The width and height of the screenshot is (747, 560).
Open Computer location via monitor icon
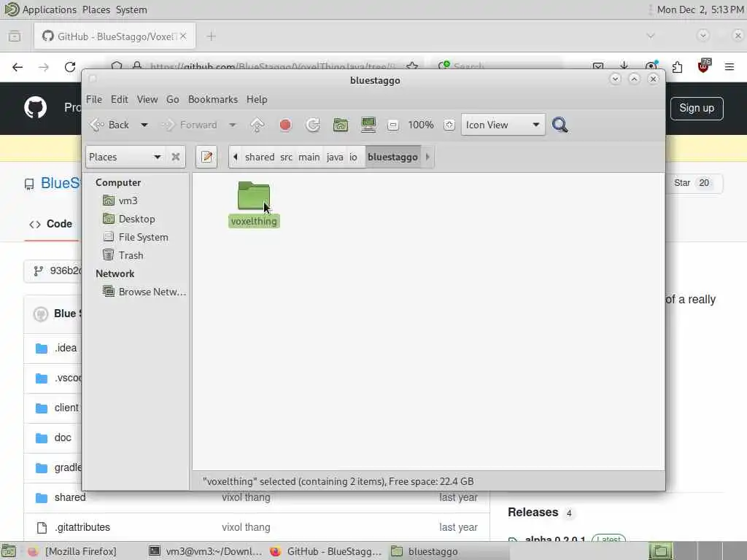[368, 125]
